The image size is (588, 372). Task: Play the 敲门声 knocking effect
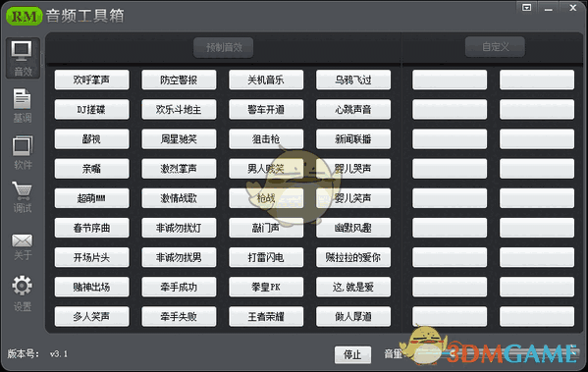pos(266,228)
